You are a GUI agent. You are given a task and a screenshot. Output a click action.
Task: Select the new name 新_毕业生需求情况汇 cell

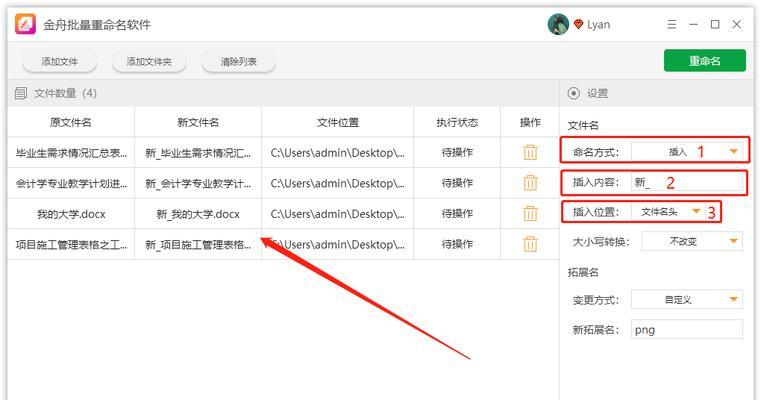click(198, 152)
